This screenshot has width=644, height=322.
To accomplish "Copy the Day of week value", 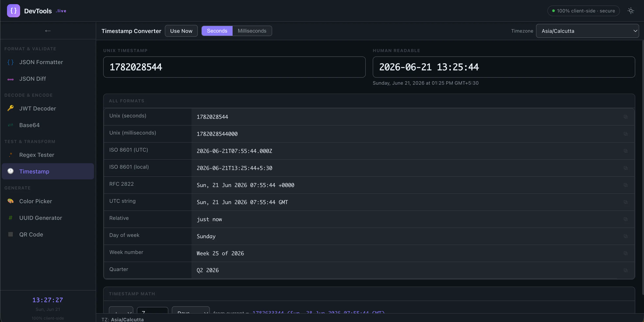I will (x=625, y=236).
